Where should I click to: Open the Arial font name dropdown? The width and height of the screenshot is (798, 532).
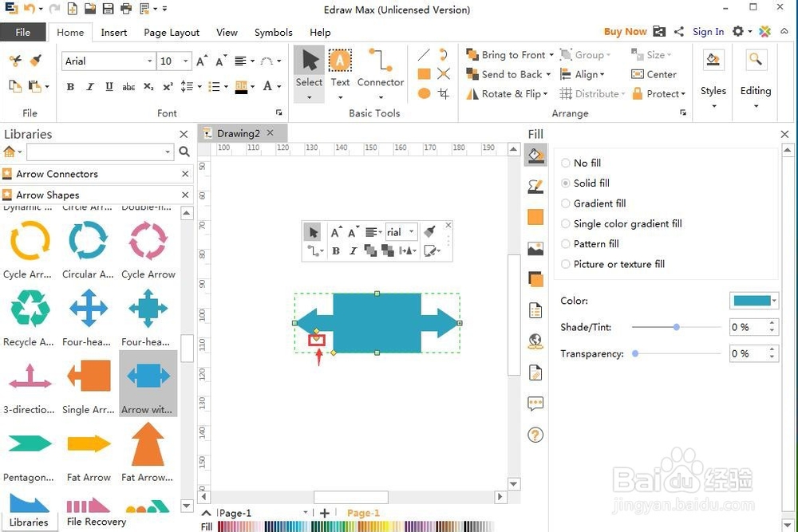tap(149, 61)
